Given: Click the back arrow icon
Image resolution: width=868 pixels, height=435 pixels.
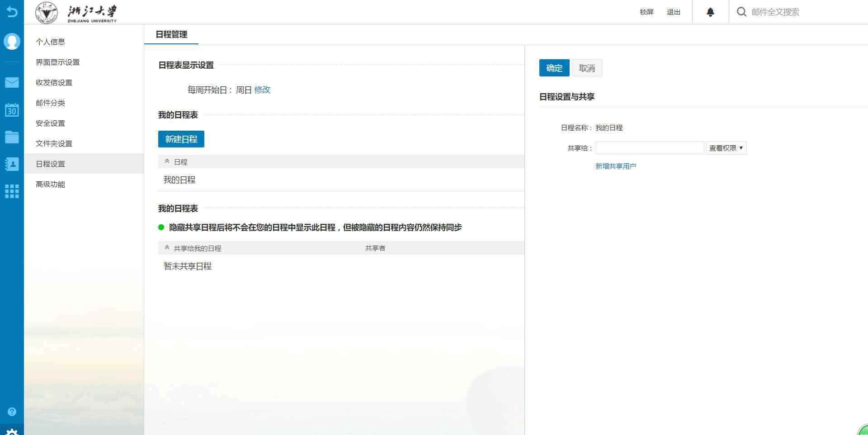Looking at the screenshot, I should (12, 12).
